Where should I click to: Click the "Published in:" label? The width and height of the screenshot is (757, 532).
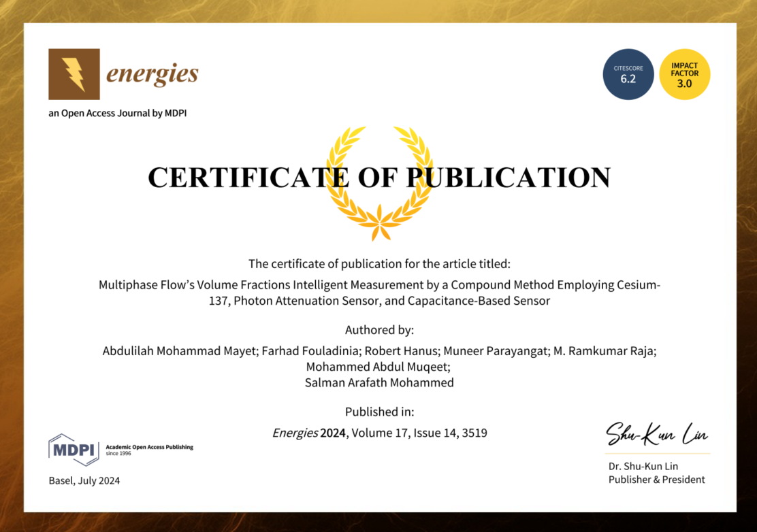click(x=379, y=412)
